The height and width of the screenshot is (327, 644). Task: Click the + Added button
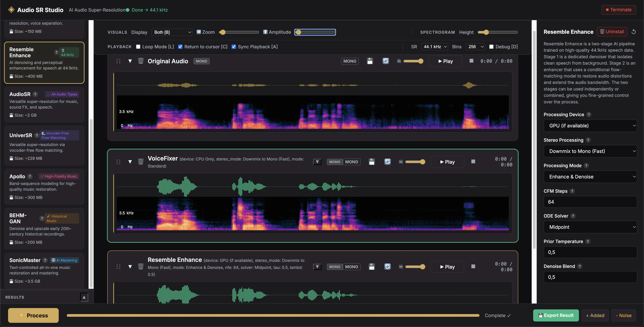(x=595, y=315)
